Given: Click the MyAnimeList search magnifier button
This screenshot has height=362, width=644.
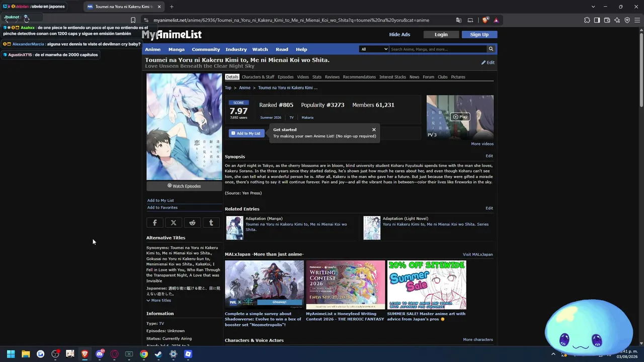Looking at the screenshot, I should pyautogui.click(x=491, y=49).
